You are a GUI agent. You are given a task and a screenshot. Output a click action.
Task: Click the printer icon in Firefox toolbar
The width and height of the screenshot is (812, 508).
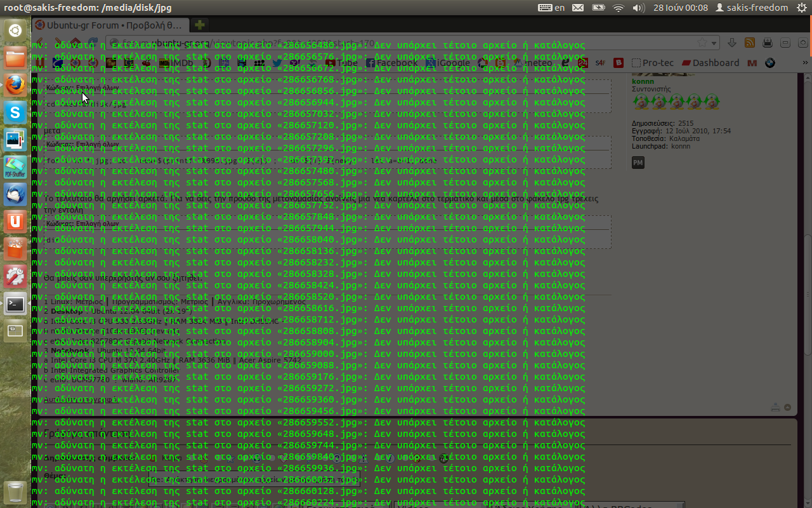pos(768,43)
